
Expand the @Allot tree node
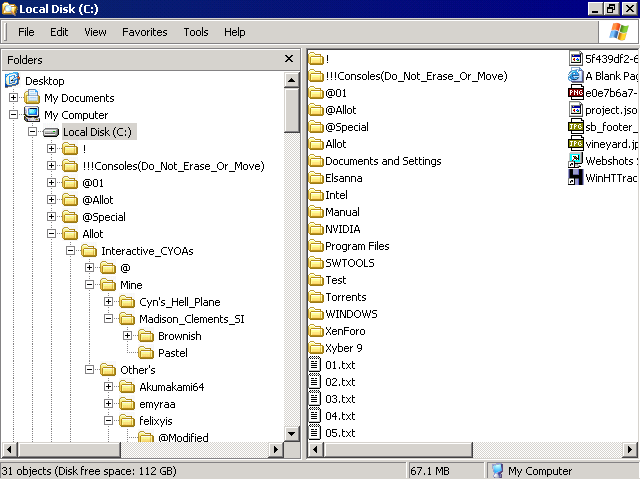coord(51,200)
